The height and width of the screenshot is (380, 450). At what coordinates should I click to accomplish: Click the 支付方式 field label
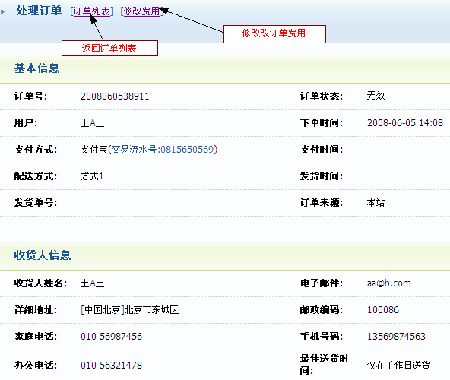(x=36, y=149)
